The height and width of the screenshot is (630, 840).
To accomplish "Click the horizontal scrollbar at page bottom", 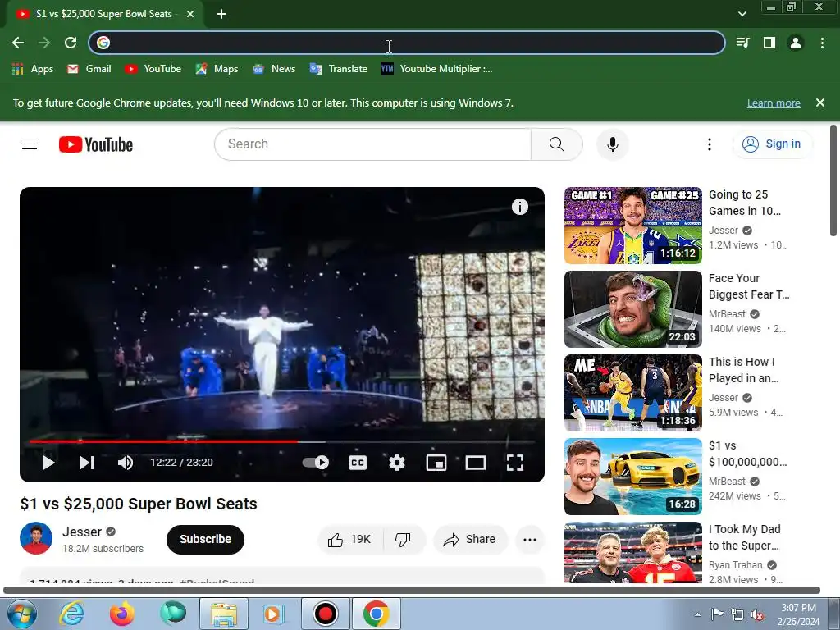I will click(x=412, y=590).
